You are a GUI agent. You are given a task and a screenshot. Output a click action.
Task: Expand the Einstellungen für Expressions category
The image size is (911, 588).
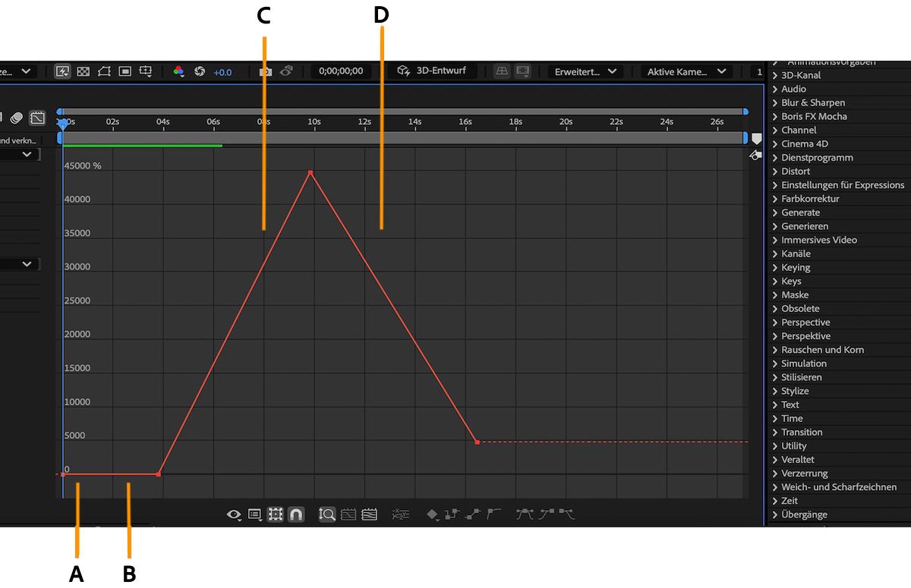(x=776, y=184)
